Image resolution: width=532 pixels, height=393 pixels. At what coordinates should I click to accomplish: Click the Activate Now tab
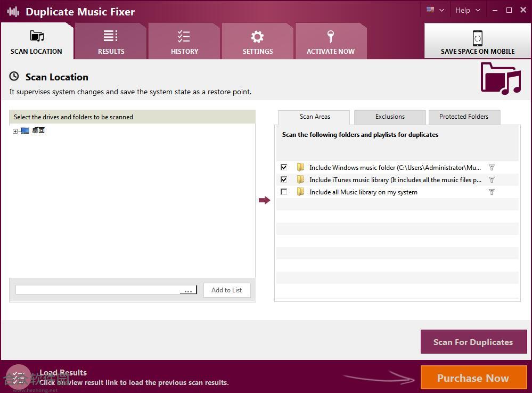click(331, 41)
